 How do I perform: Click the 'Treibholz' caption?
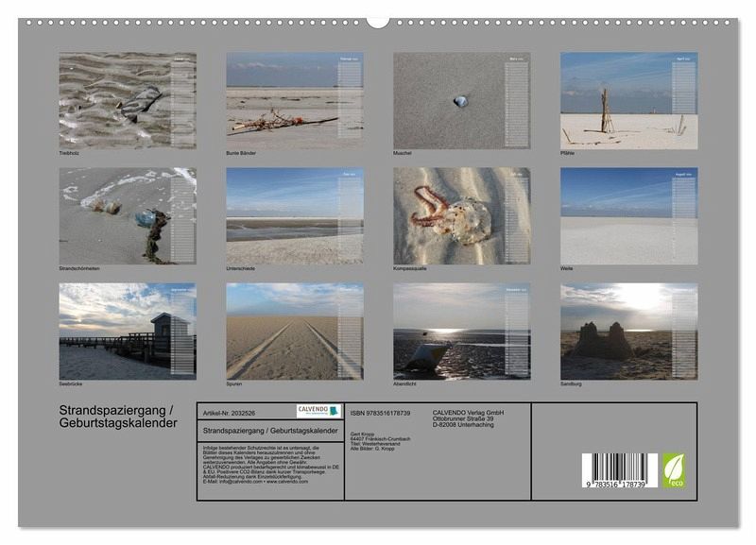pyautogui.click(x=69, y=153)
